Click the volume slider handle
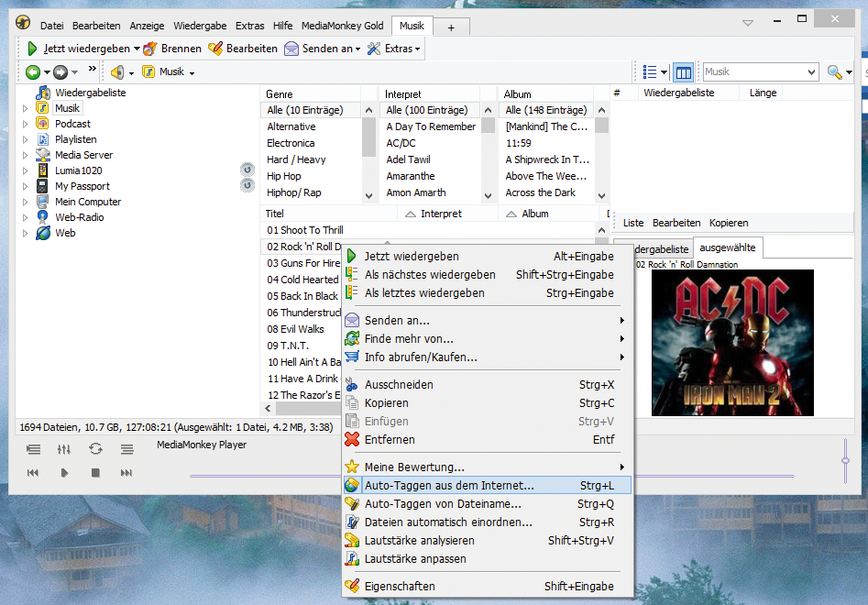 click(845, 460)
